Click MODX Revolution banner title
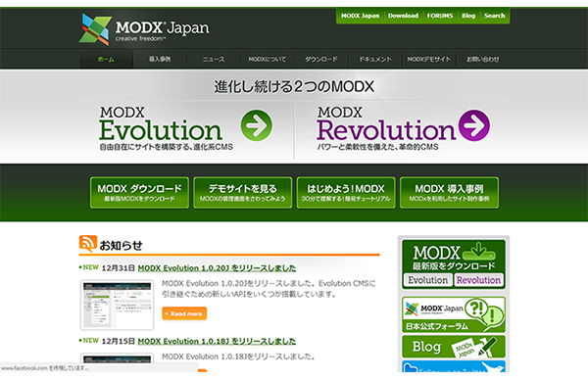This screenshot has height=380, width=588. (x=386, y=124)
